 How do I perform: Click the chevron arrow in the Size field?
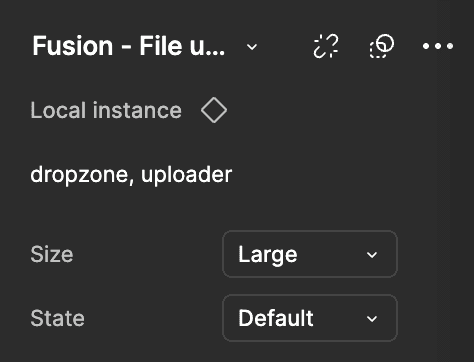(372, 255)
